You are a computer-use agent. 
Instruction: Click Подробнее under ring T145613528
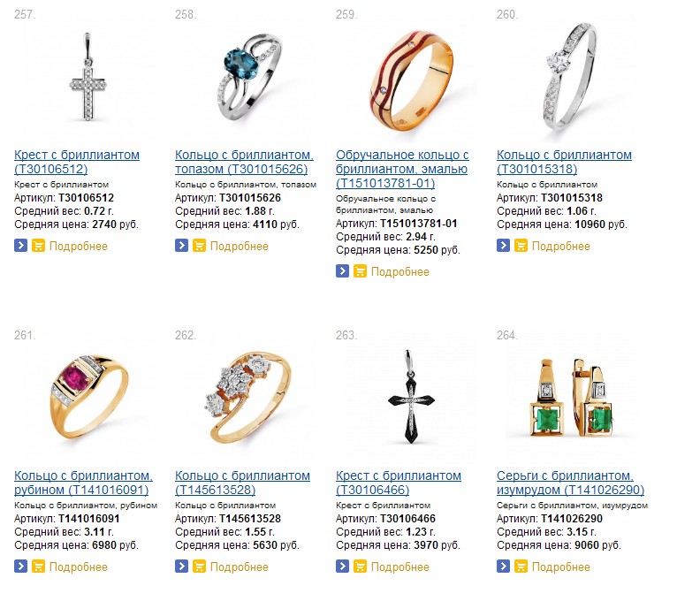tap(240, 567)
